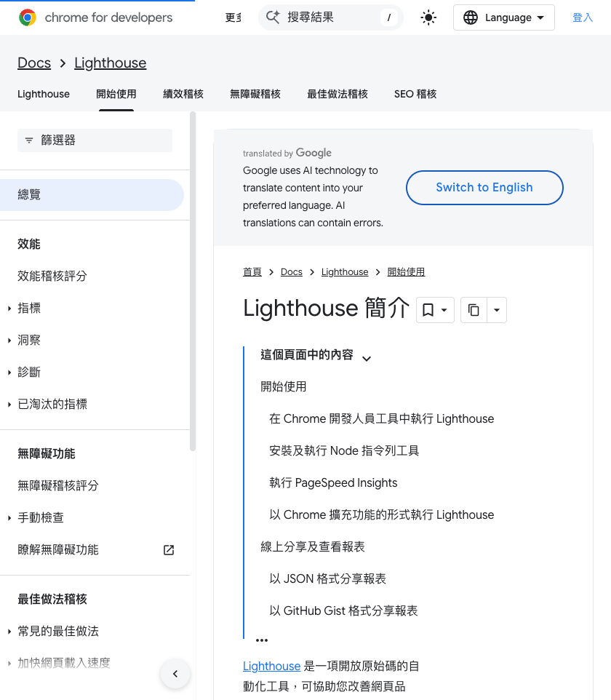This screenshot has height=700, width=611.
Task: Switch to the Lighthouse tab
Action: point(44,94)
